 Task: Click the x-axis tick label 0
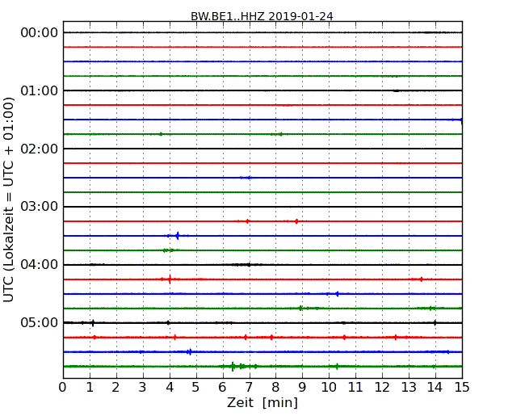pos(63,388)
